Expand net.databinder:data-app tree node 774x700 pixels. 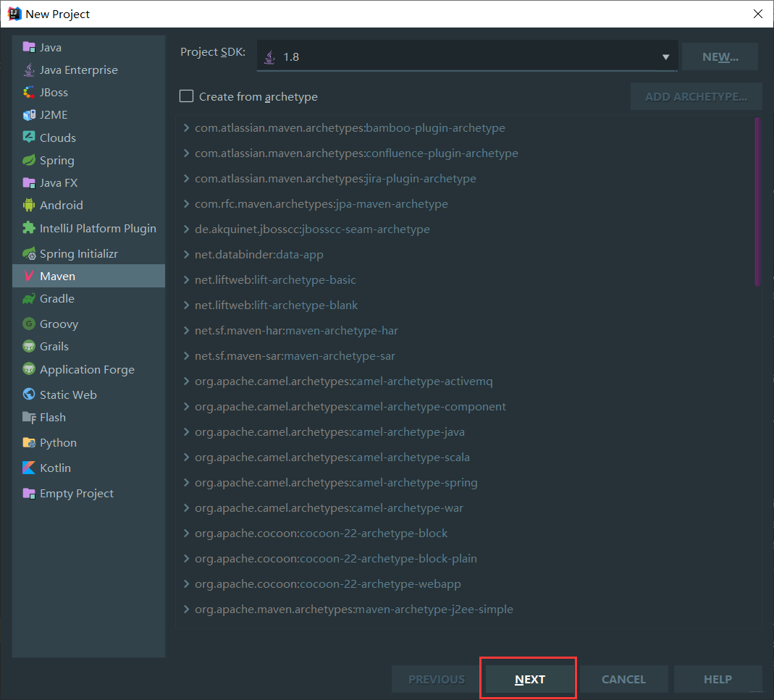(x=186, y=254)
